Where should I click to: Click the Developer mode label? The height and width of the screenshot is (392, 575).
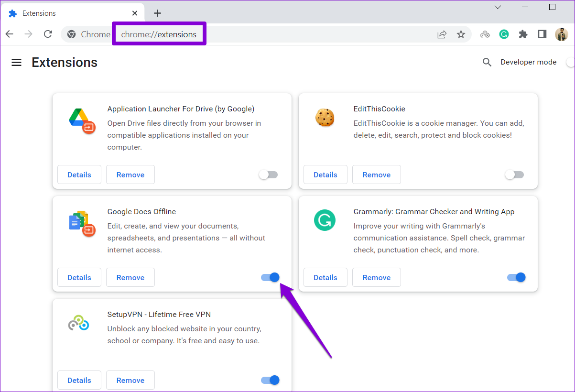[x=529, y=62]
